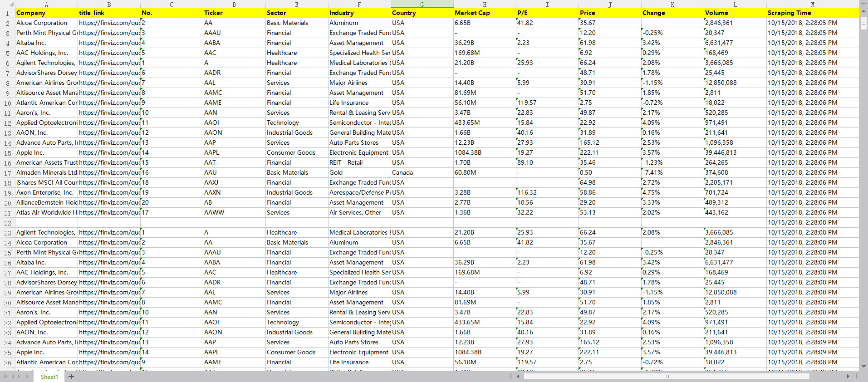This screenshot has width=868, height=382.
Task: Select the 'Axon Enterprise, Inc.' company cell
Action: point(46,193)
